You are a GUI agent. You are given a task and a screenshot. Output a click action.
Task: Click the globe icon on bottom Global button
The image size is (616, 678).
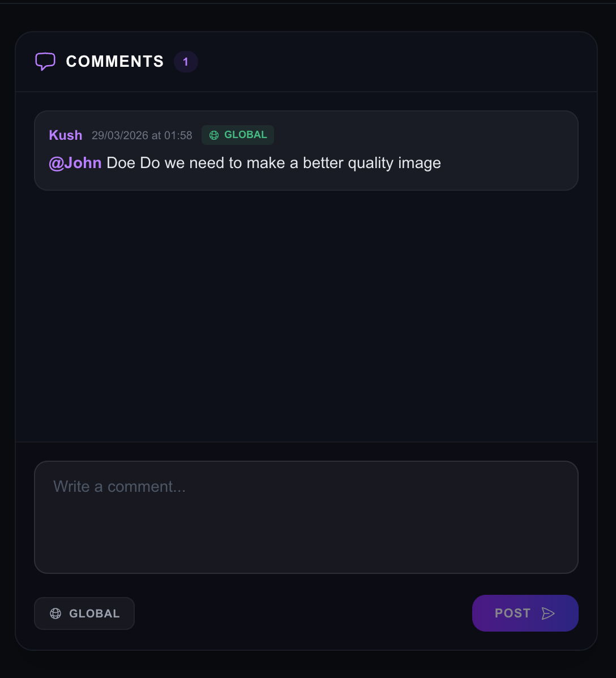point(55,613)
